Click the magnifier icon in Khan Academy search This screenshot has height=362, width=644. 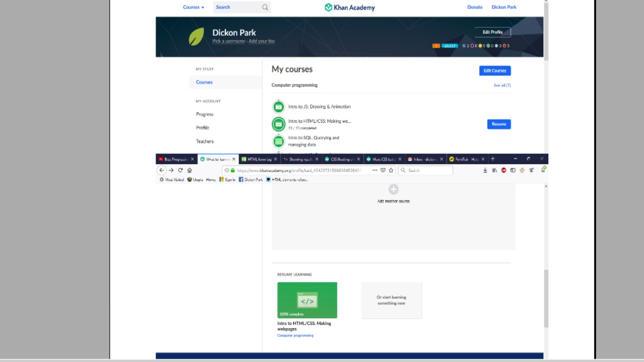click(x=265, y=7)
